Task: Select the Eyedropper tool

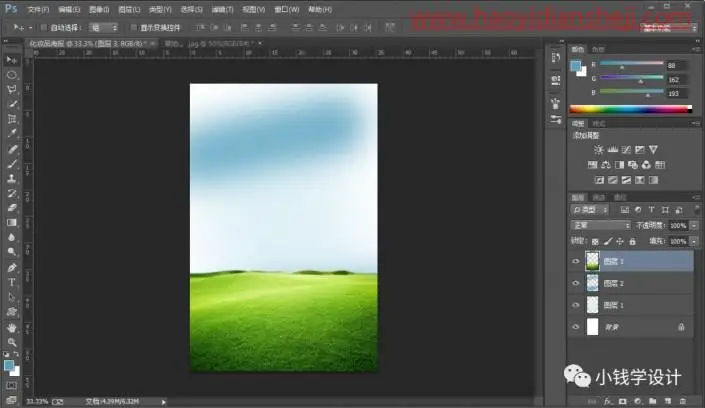Action: [x=12, y=134]
